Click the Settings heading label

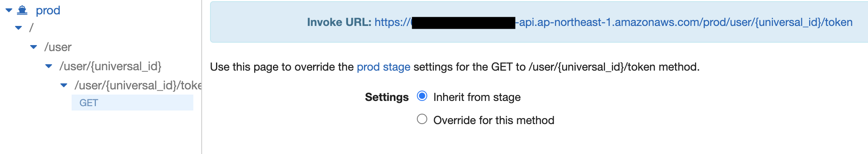pyautogui.click(x=387, y=97)
